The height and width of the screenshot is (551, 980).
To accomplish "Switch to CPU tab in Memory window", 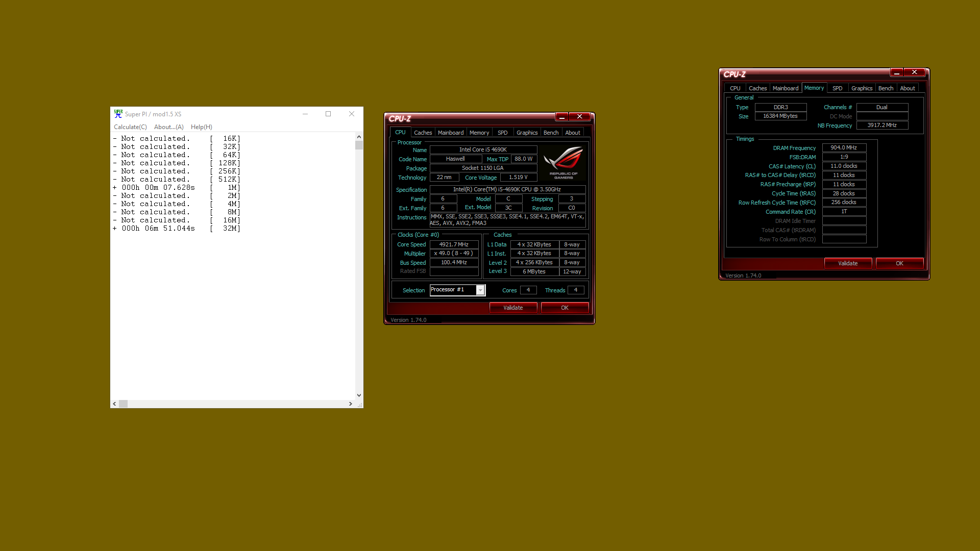I will (735, 88).
